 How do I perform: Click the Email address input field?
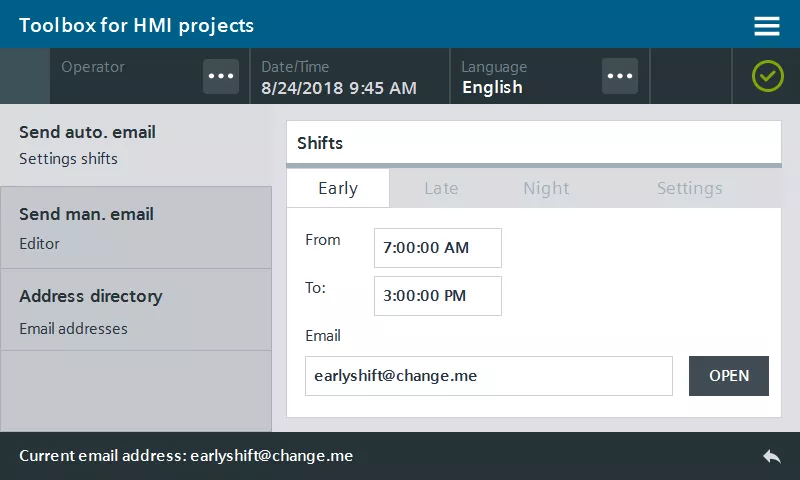click(x=488, y=376)
